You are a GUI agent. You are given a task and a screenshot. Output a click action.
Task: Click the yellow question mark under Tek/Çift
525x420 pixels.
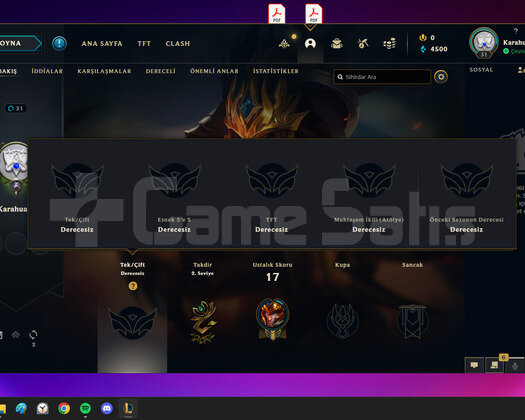[133, 286]
